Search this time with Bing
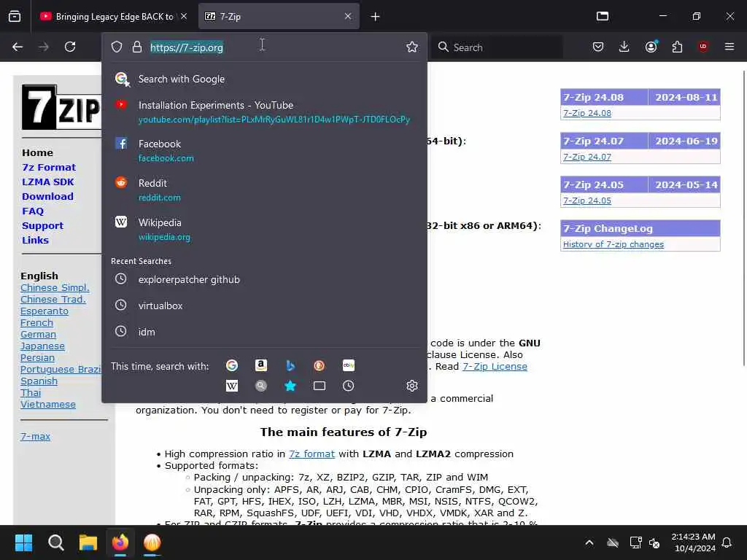Image resolution: width=747 pixels, height=560 pixels. tap(290, 365)
